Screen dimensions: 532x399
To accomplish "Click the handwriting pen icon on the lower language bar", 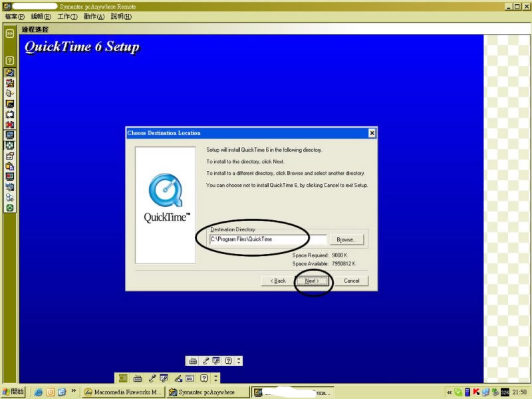I will click(178, 378).
